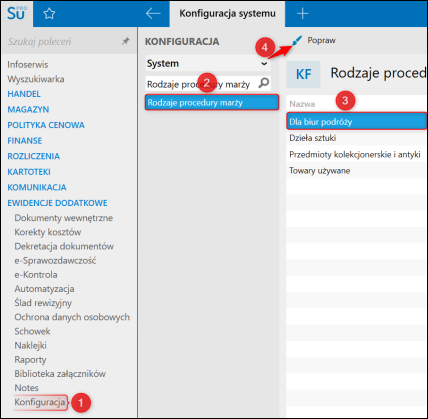Pin the command search panel
The width and height of the screenshot is (428, 419).
125,41
